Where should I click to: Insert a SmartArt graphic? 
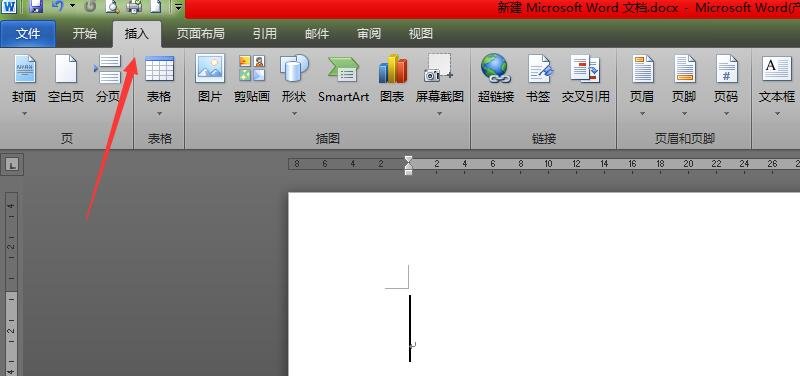[x=343, y=79]
